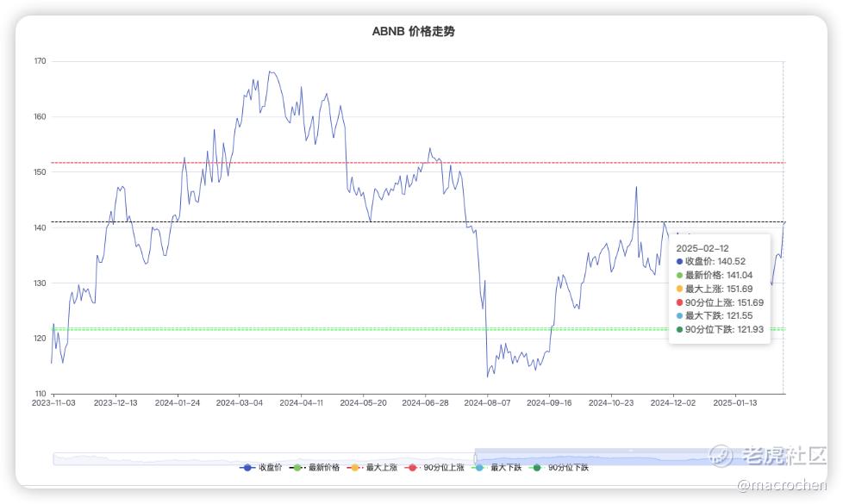Click the data zoom slider's left handle
843x504 pixels.
point(475,458)
